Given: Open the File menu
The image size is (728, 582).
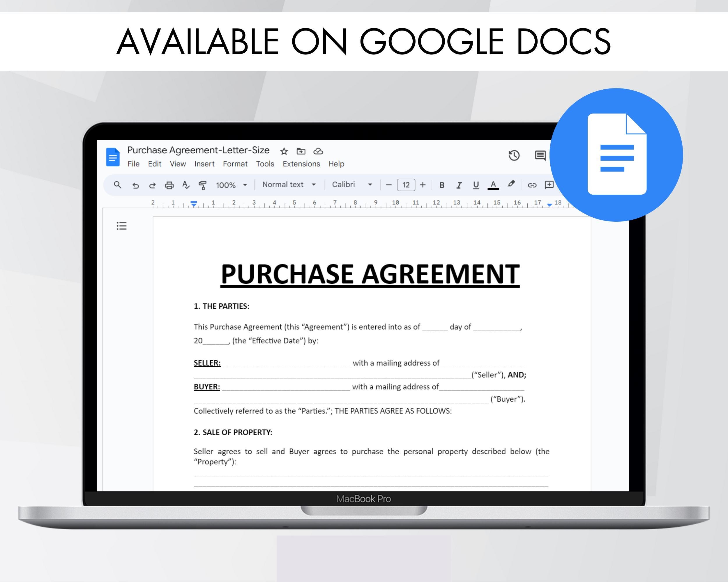Looking at the screenshot, I should coord(133,164).
